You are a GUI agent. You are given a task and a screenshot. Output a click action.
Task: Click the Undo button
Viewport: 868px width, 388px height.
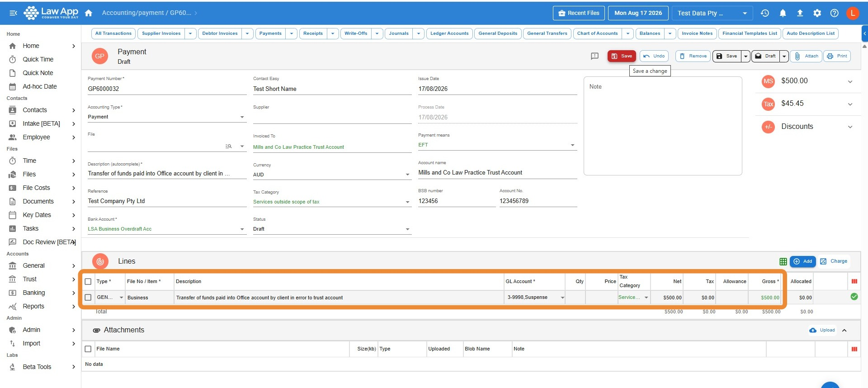point(654,56)
